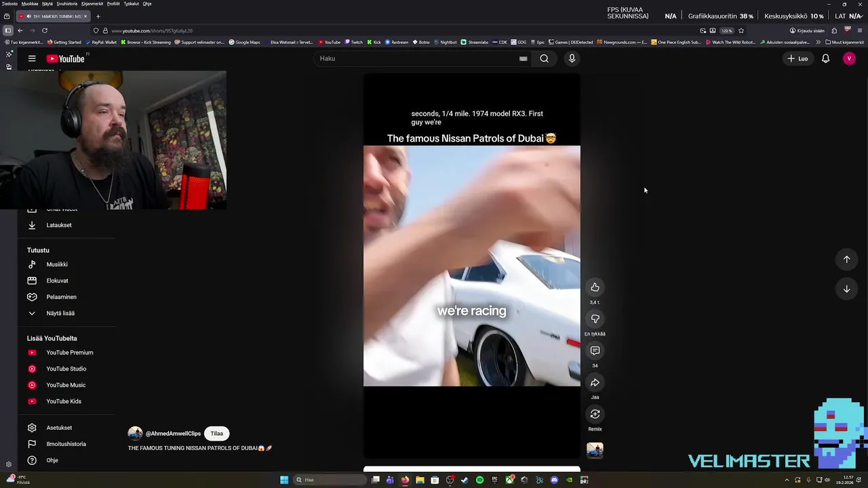
Task: Click the YouTube logo
Action: coord(66,59)
